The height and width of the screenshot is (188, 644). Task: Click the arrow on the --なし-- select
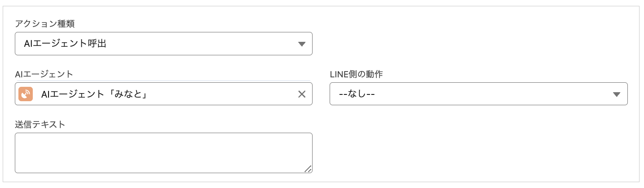[x=617, y=94]
